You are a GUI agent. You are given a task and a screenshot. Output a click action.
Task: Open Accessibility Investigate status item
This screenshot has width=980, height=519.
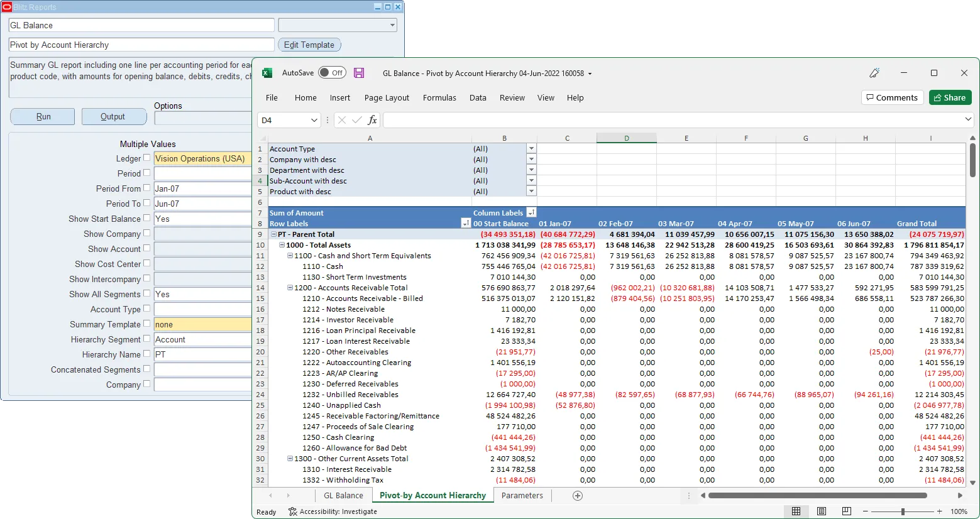tap(333, 511)
